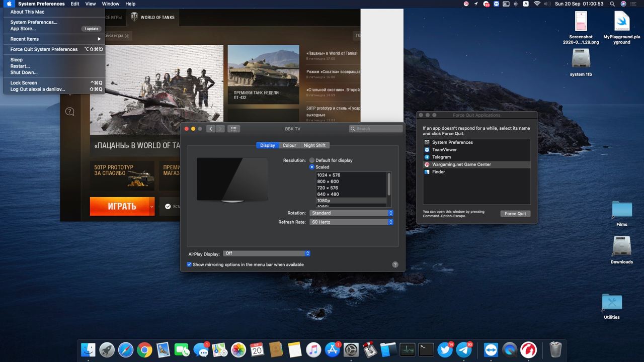Select 800 × 600 resolution

(x=351, y=182)
